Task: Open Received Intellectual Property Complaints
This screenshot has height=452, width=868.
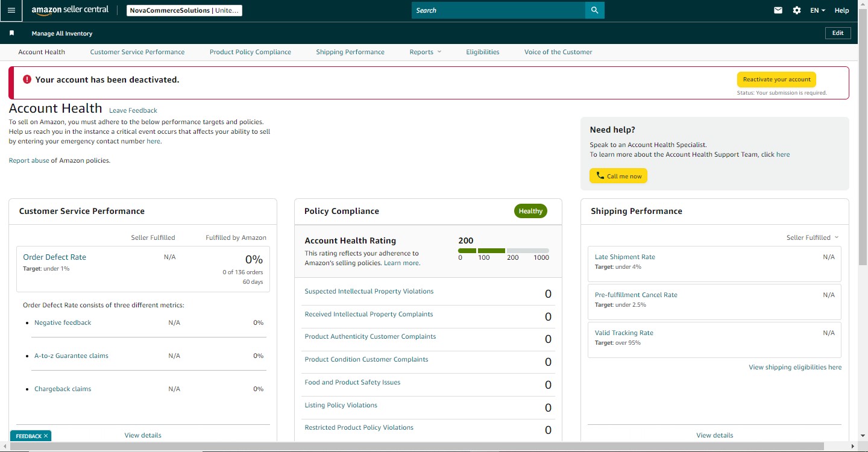Action: [369, 314]
